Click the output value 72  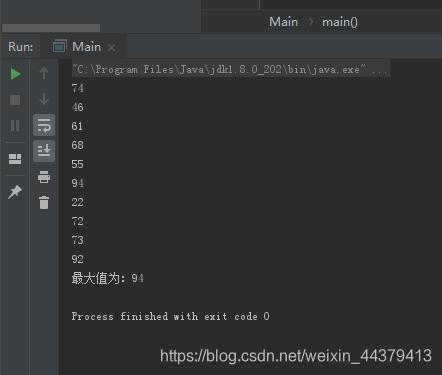[77, 221]
